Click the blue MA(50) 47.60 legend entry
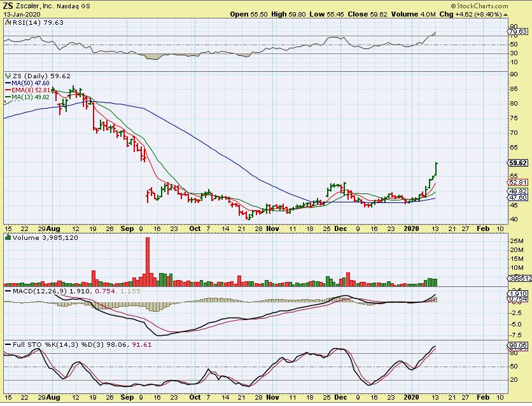The width and height of the screenshot is (532, 406). pos(27,83)
